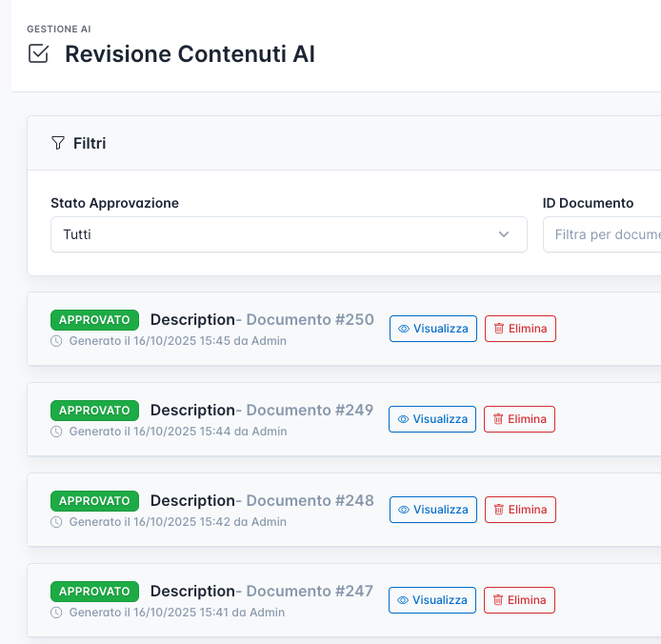Image resolution: width=661 pixels, height=644 pixels.
Task: Click the clock icon before 'Generato il 16/10/2025 15:44'
Action: (56, 432)
